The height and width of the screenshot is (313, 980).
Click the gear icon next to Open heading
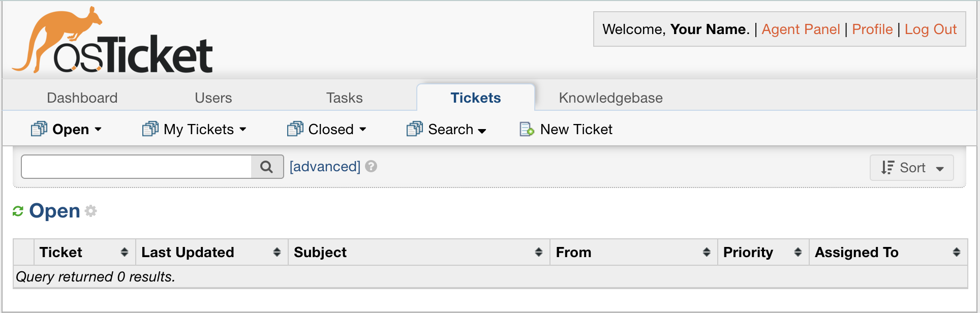[x=91, y=211]
